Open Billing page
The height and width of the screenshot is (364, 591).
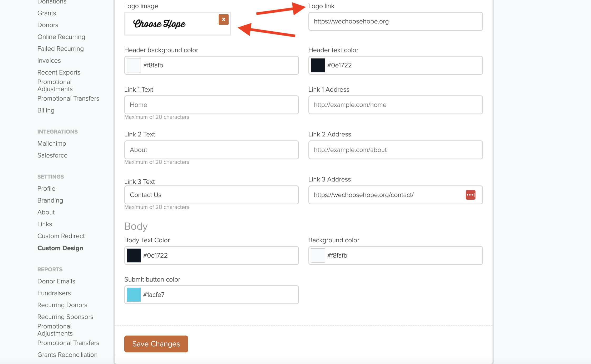(x=46, y=110)
